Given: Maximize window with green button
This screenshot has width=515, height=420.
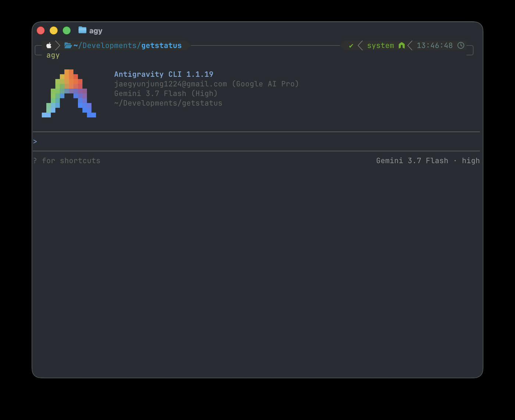Looking at the screenshot, I should coord(67,31).
